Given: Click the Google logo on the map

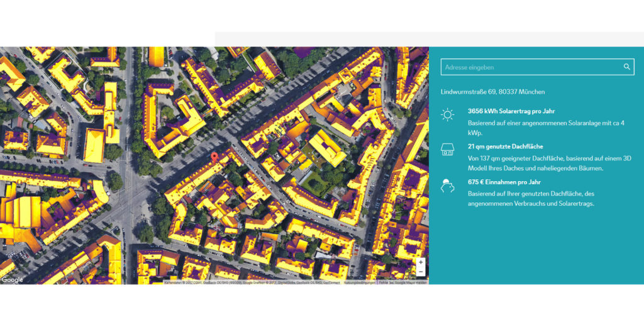Looking at the screenshot, I should 12,280.
